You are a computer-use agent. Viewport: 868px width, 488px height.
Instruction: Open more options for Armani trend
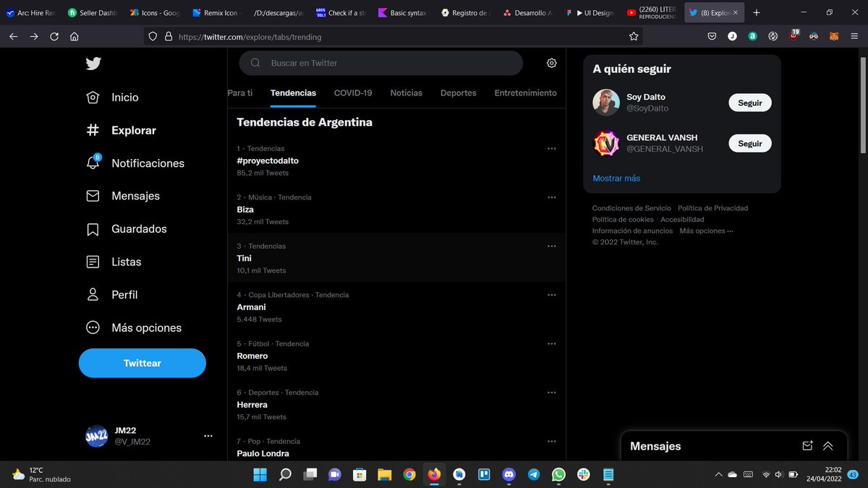(552, 295)
